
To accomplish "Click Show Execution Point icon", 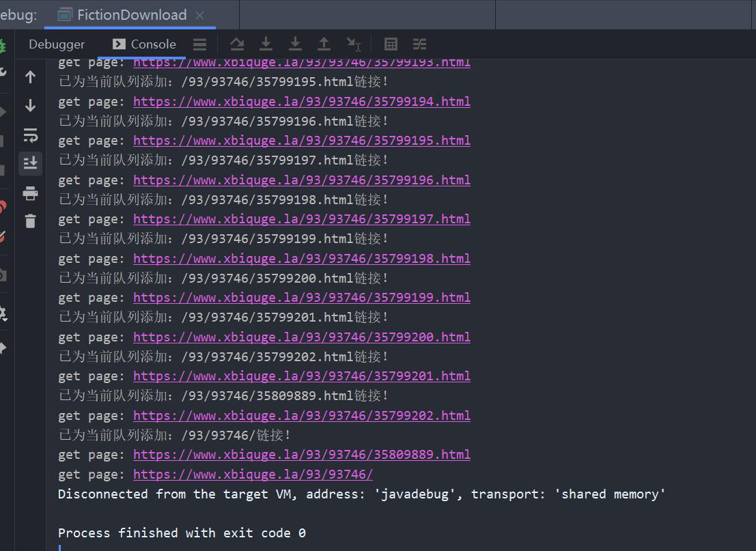I will 237,44.
